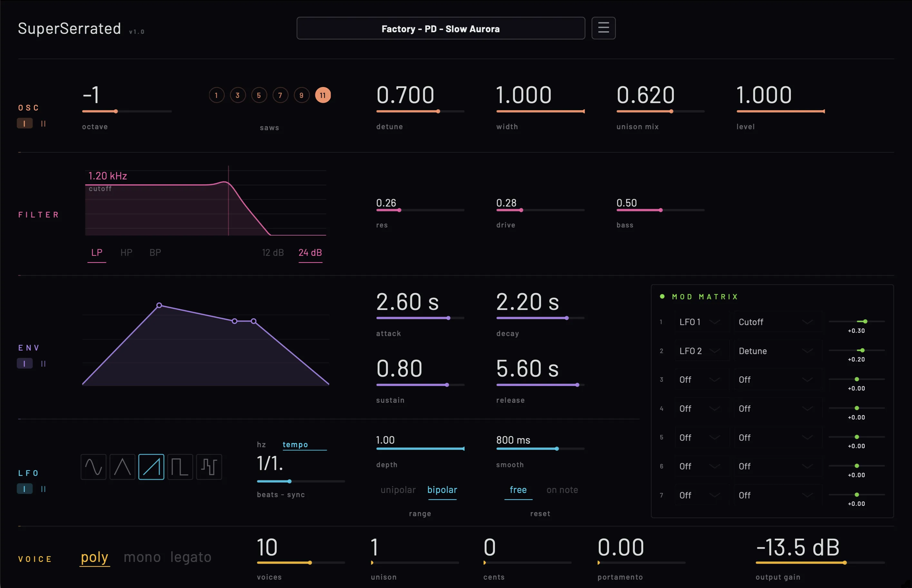Set LFO reset to on note
The height and width of the screenshot is (588, 912).
562,490
